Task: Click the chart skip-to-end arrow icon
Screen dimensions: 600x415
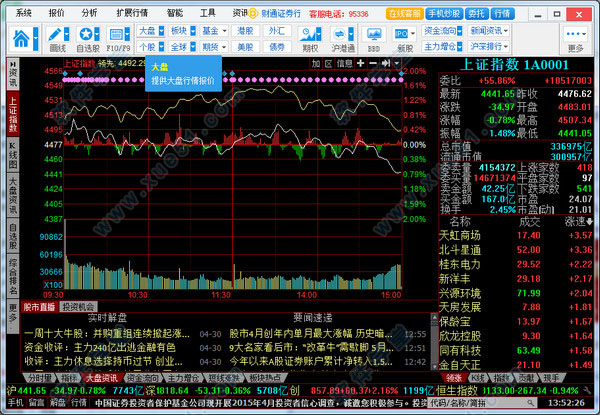Action: tap(385, 63)
